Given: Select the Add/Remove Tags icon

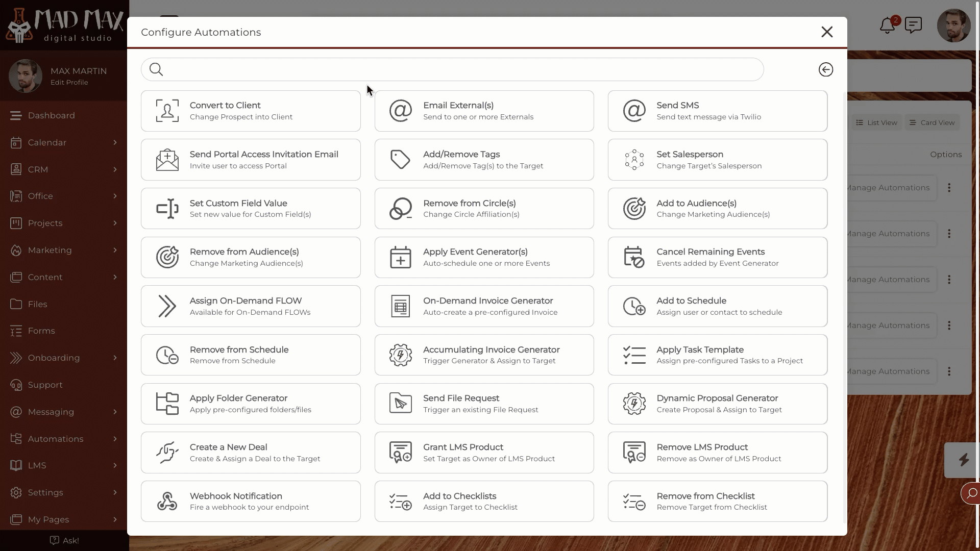Looking at the screenshot, I should tap(401, 160).
